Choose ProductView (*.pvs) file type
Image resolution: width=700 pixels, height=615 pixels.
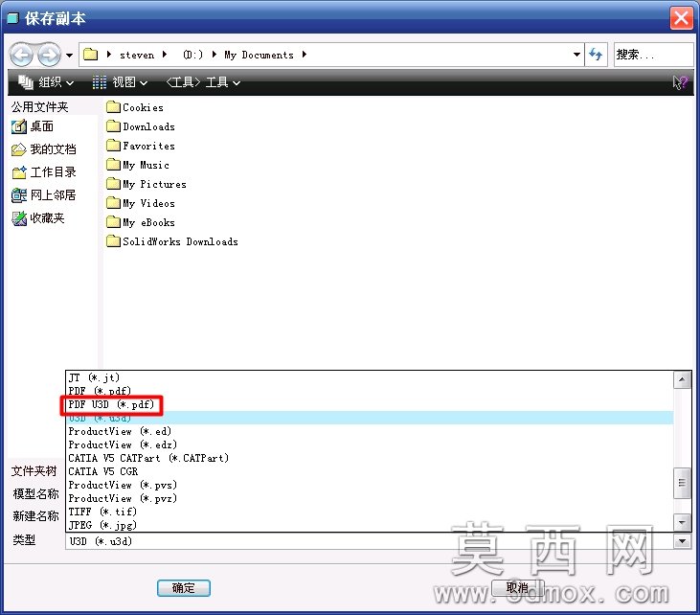click(x=370, y=485)
